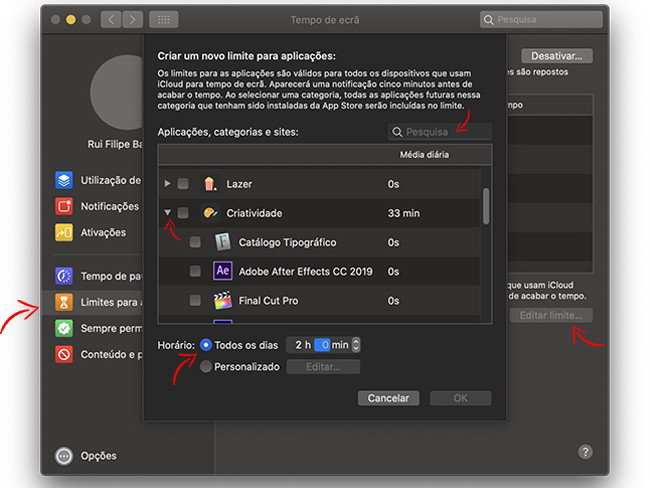Image resolution: width=650 pixels, height=488 pixels.
Task: Choose the Personalizado schedule option
Action: pos(206,367)
